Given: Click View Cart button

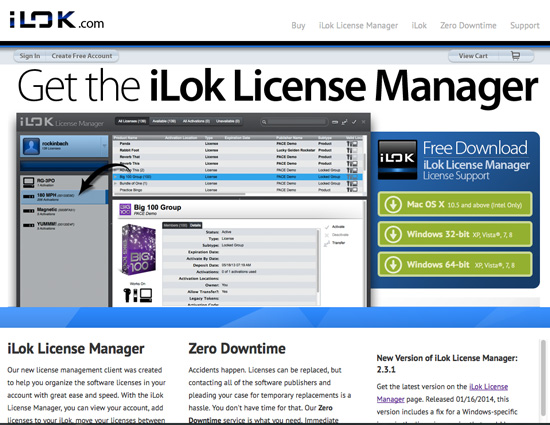Looking at the screenshot, I should click(473, 56).
